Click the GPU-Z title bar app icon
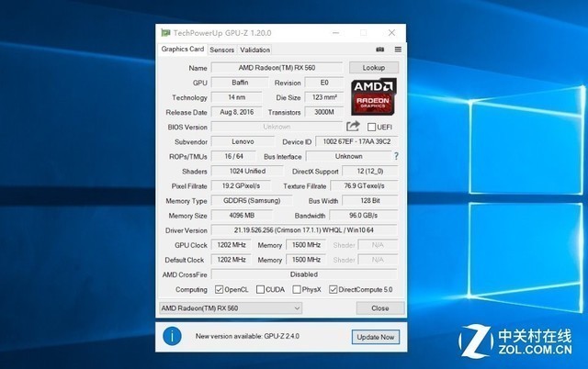 click(165, 32)
